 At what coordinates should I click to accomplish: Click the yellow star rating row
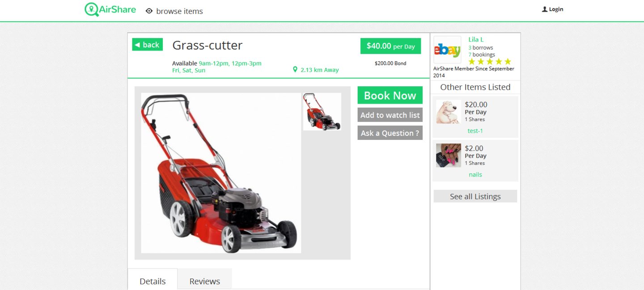pos(490,62)
